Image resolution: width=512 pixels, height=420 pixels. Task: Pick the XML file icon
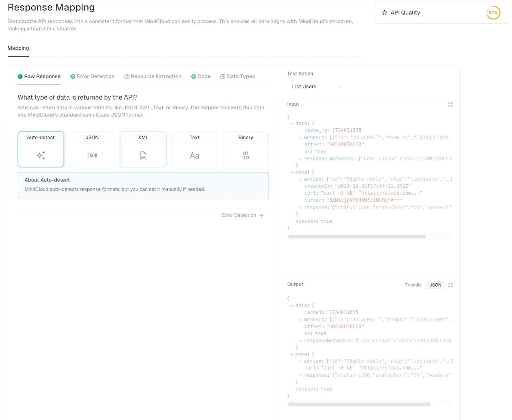(x=143, y=156)
